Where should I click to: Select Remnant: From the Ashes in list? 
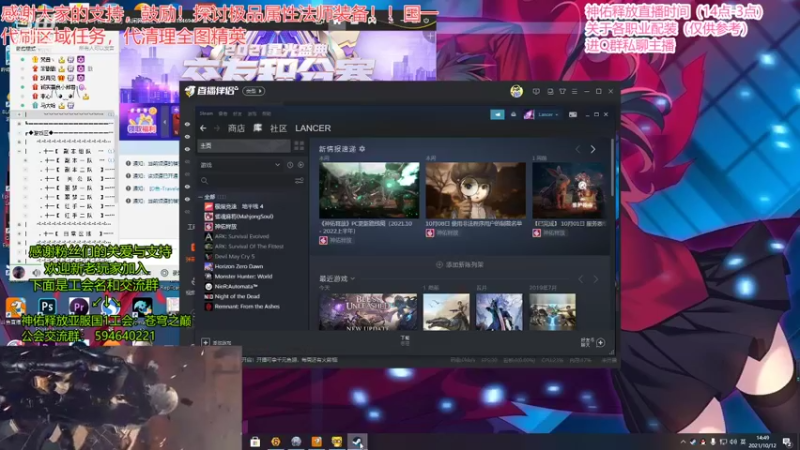tap(247, 307)
